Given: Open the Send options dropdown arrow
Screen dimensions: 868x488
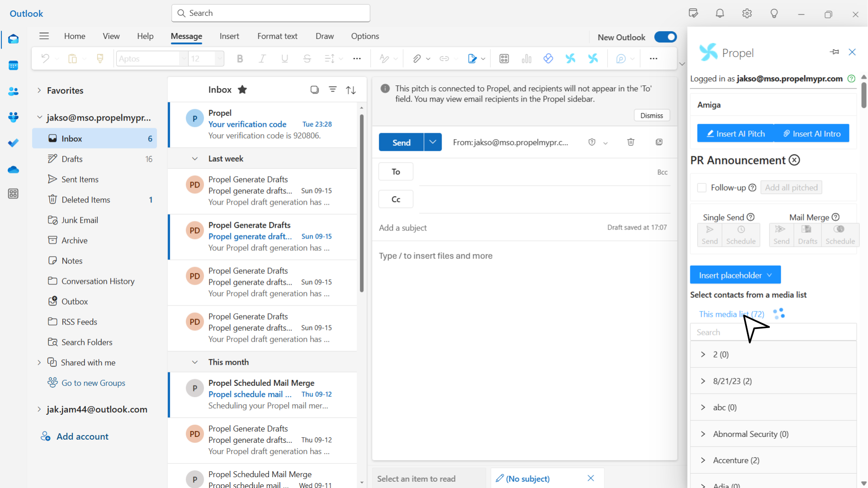Looking at the screenshot, I should tap(433, 142).
